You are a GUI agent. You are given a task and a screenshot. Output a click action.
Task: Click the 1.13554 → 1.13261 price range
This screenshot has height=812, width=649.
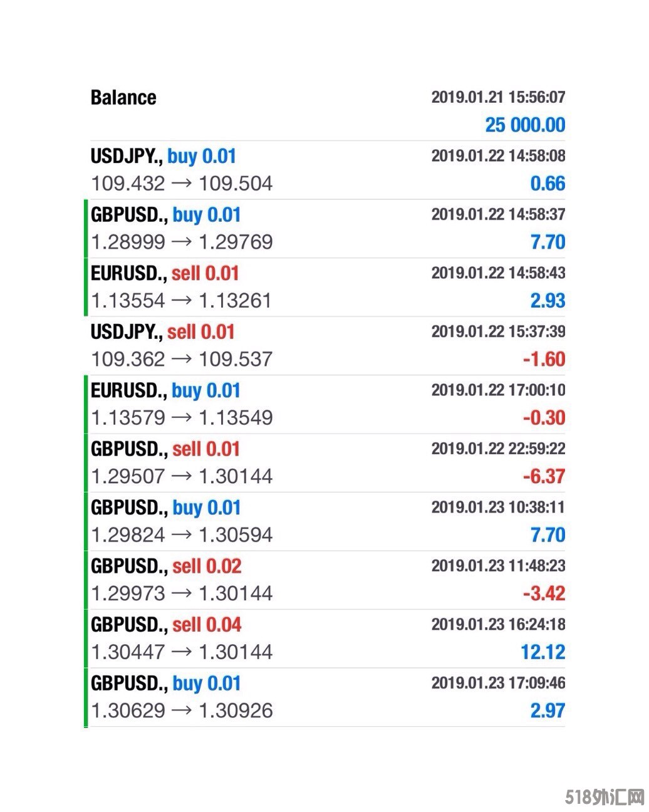(x=181, y=301)
